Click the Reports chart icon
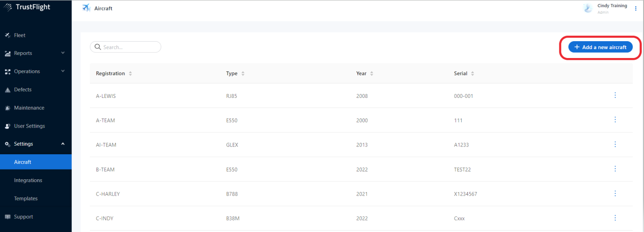644x232 pixels. 8,54
